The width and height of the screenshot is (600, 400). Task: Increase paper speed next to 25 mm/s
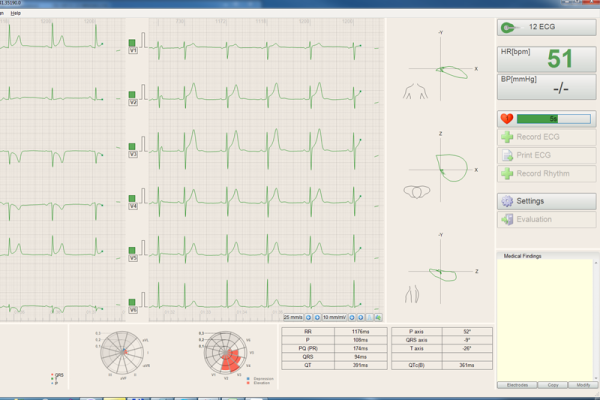[x=317, y=317]
